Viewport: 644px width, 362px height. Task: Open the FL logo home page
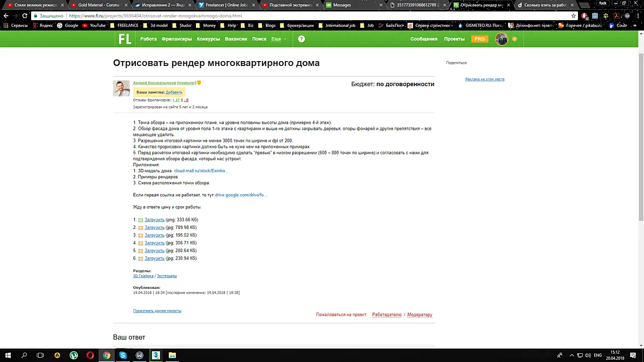124,39
